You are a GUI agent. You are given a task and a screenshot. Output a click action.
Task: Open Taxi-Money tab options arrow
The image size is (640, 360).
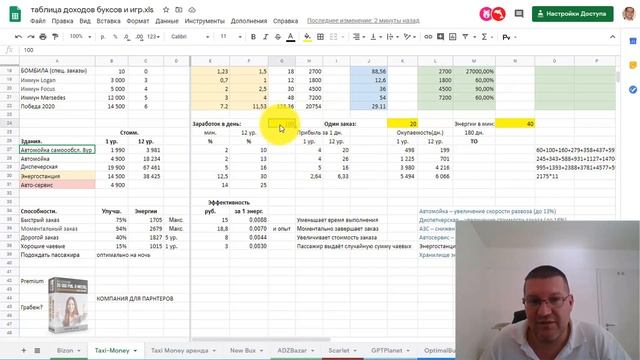135,351
